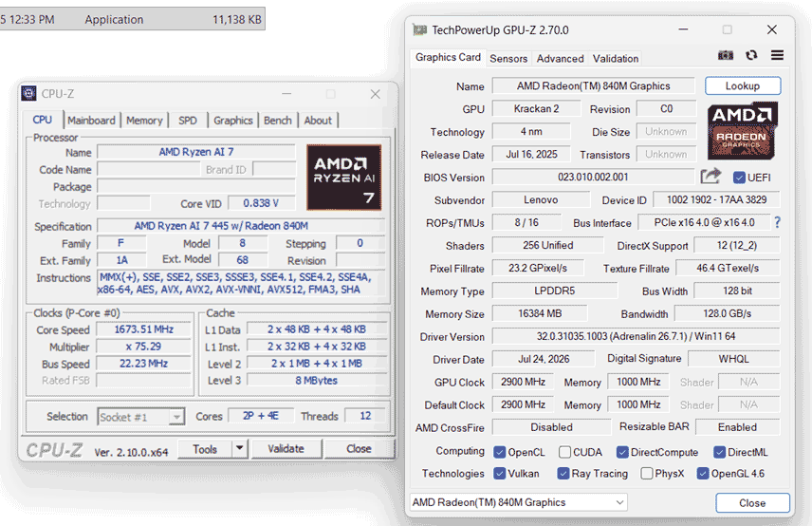812x526 pixels.
Task: Open the GPU selection dropdown in GPU-Z
Action: pyautogui.click(x=518, y=502)
